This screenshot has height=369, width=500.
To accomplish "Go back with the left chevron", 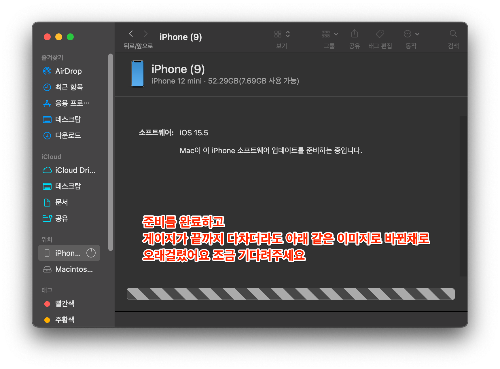I will (131, 34).
